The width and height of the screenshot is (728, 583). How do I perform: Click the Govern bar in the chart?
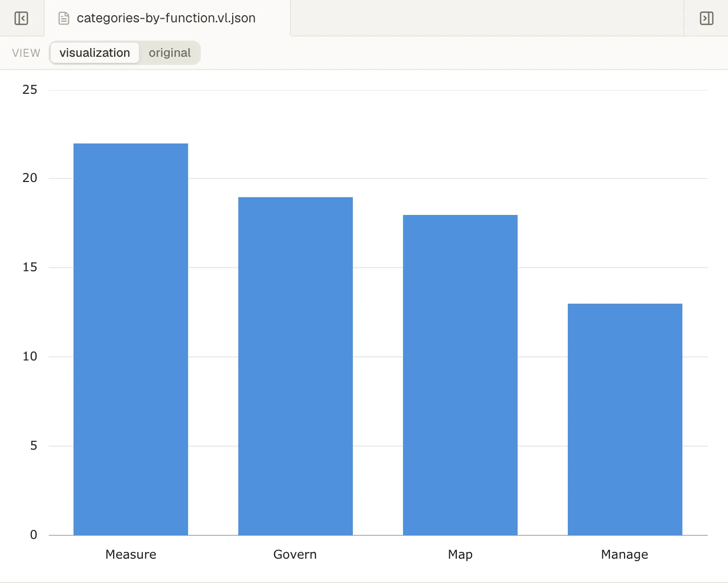(x=296, y=366)
